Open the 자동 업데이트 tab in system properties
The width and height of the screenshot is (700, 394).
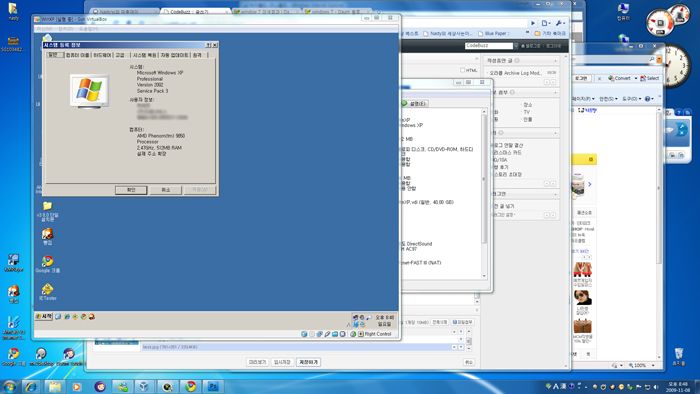click(174, 55)
